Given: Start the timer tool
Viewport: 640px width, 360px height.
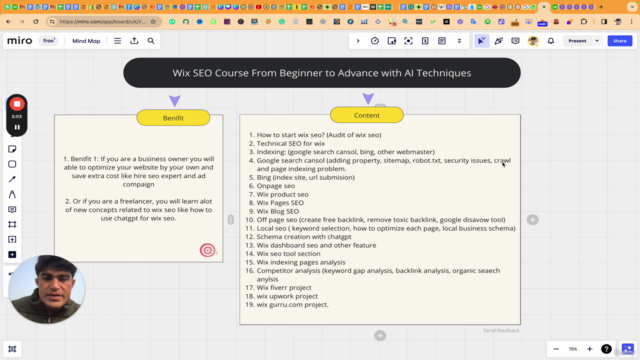Looking at the screenshot, I should point(375,41).
